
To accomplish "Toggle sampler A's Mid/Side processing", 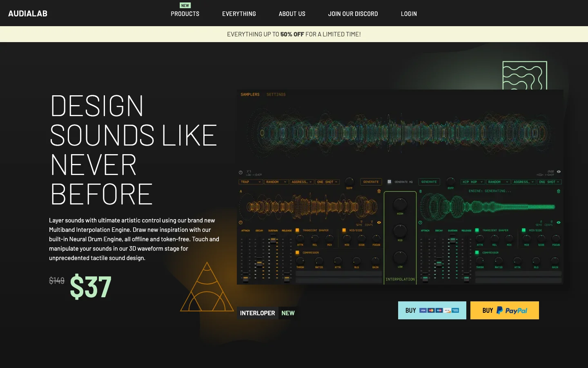I will pyautogui.click(x=344, y=230).
